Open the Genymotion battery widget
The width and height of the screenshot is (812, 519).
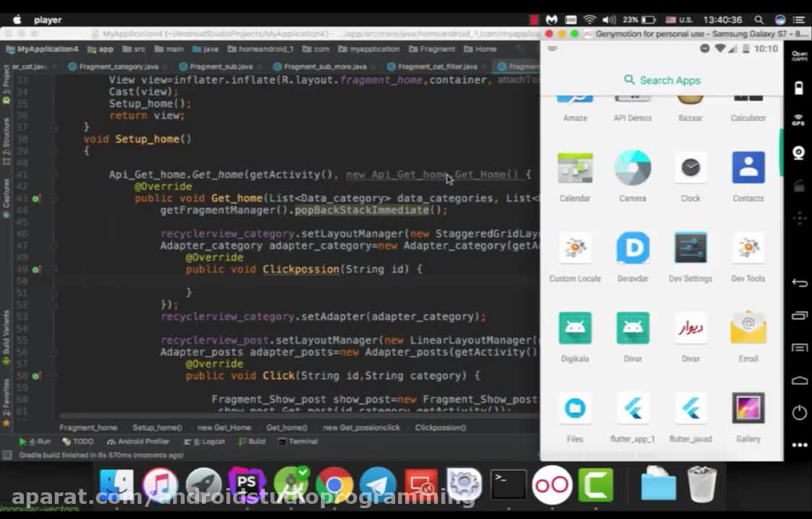[x=798, y=88]
